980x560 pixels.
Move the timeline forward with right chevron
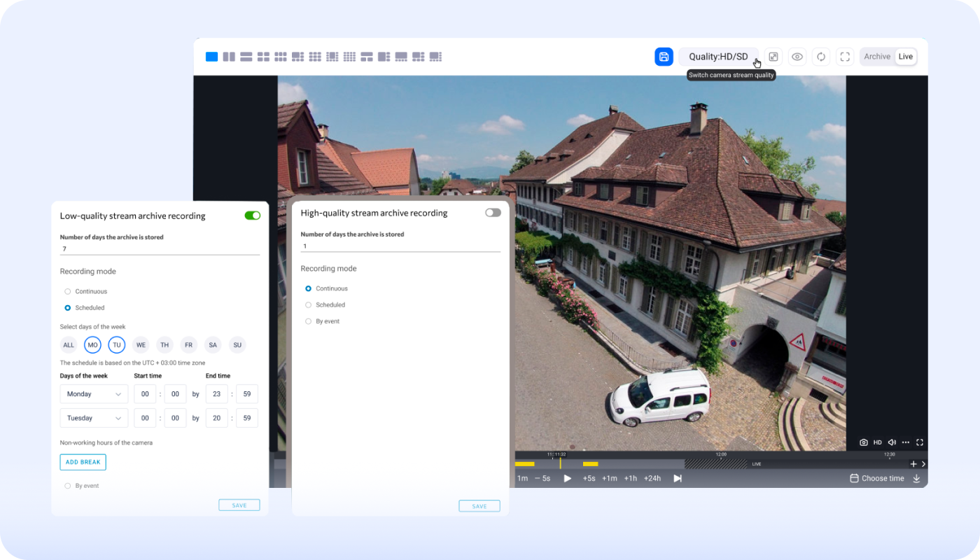click(923, 464)
